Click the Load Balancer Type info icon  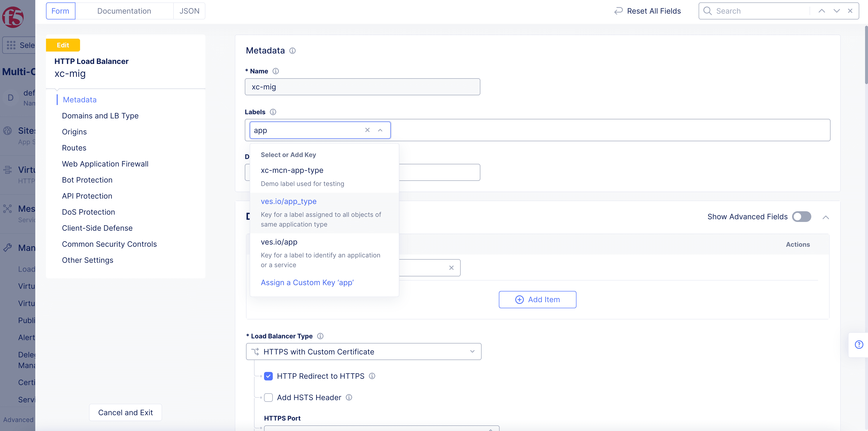click(320, 336)
